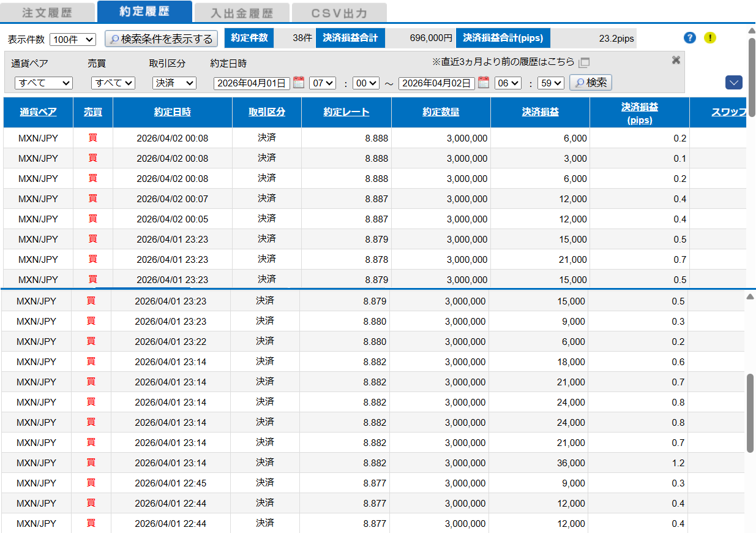Sort by 決済損益 column header
Viewport: 756px width, 533px height.
(540, 112)
